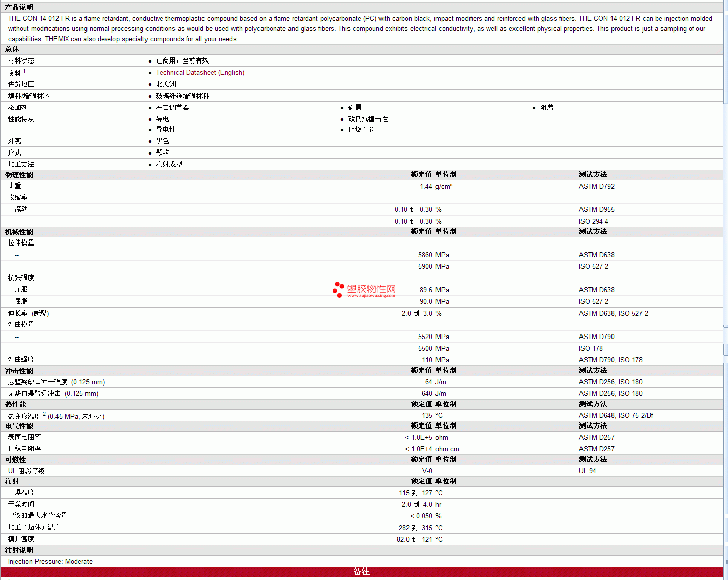Click the ISO 294-4 test method
The image size is (728, 580).
point(593,221)
